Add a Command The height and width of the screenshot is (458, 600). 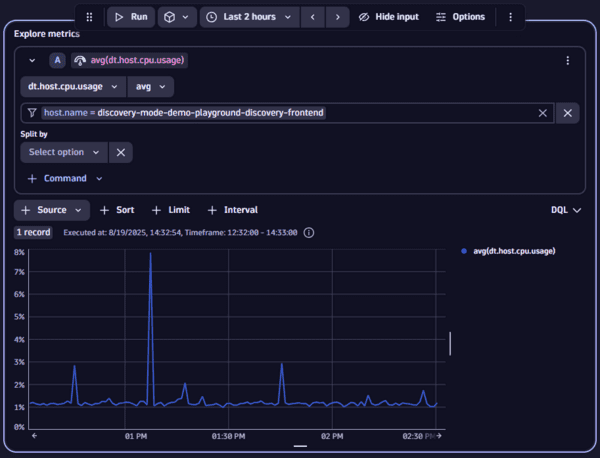point(65,179)
